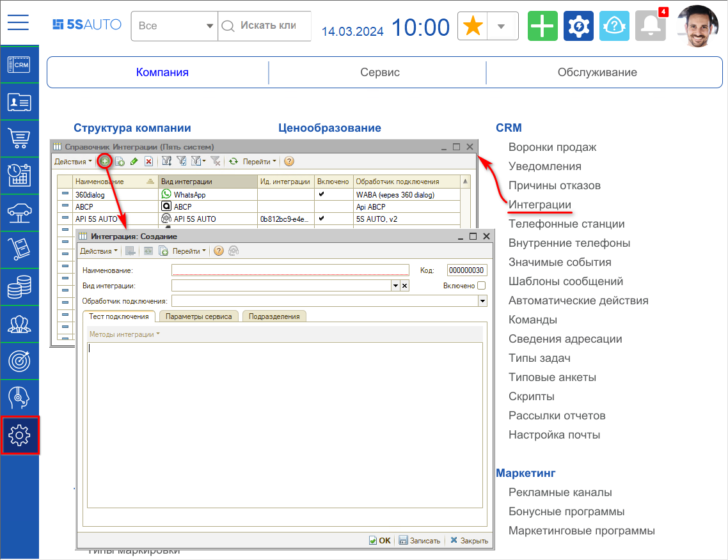Screen dimensions: 728x560
Task: Open the Интеграции link
Action: (x=539, y=205)
